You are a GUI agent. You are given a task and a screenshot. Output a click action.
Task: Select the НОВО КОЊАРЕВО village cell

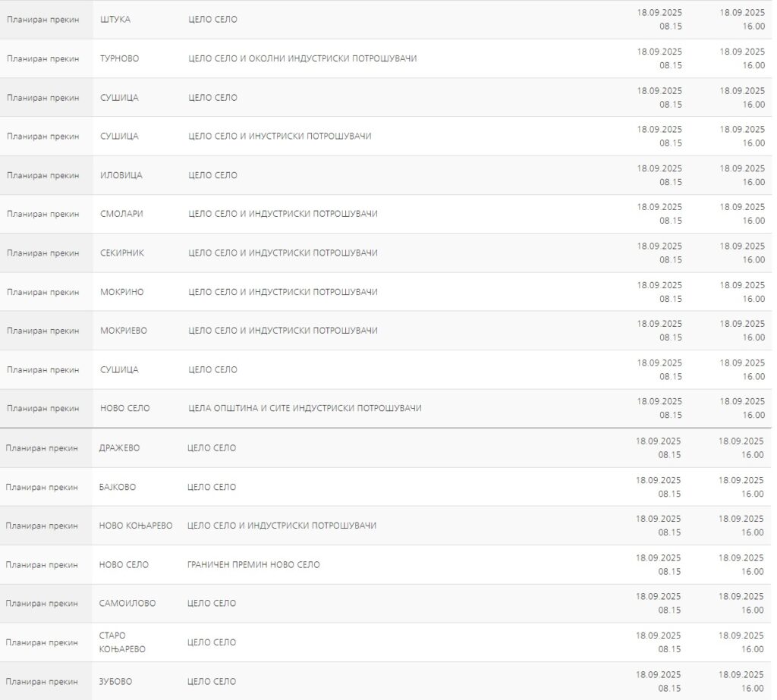(136, 526)
